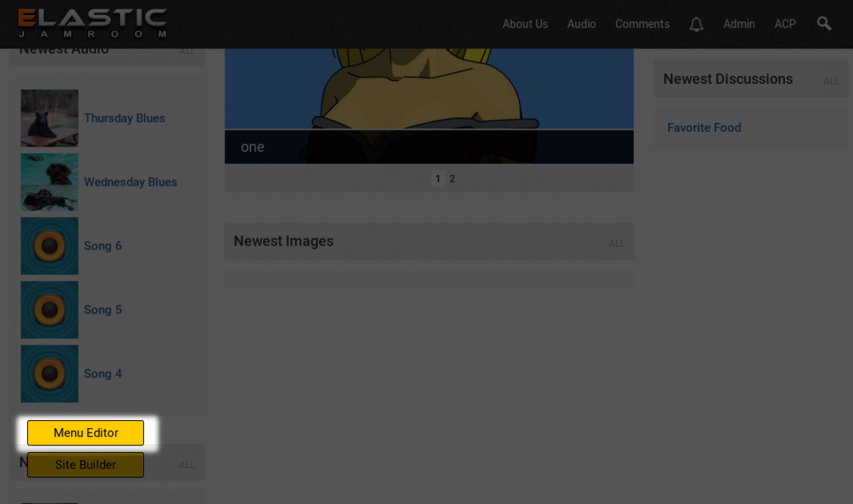Go to slider page 2
The height and width of the screenshot is (504, 853).
(452, 178)
